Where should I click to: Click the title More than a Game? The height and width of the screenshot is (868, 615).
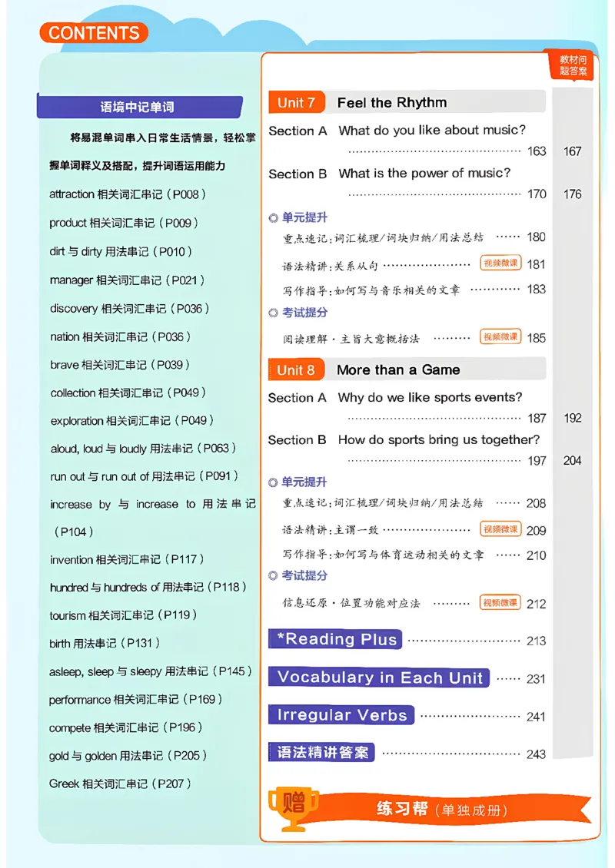398,369
